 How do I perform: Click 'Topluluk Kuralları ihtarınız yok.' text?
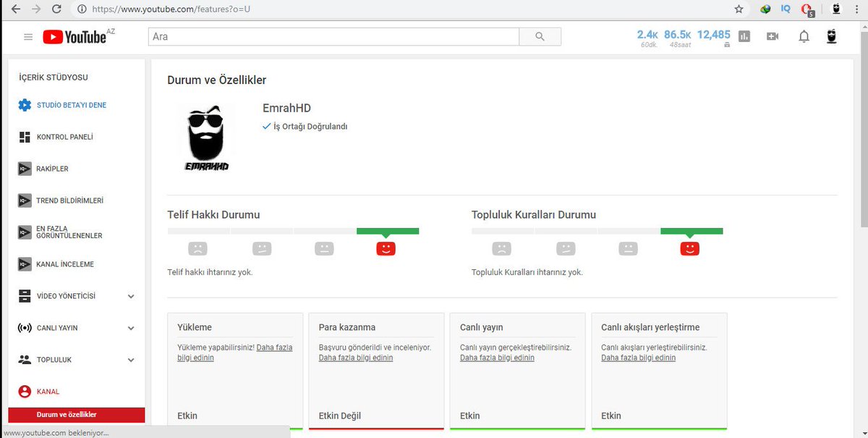click(x=527, y=272)
